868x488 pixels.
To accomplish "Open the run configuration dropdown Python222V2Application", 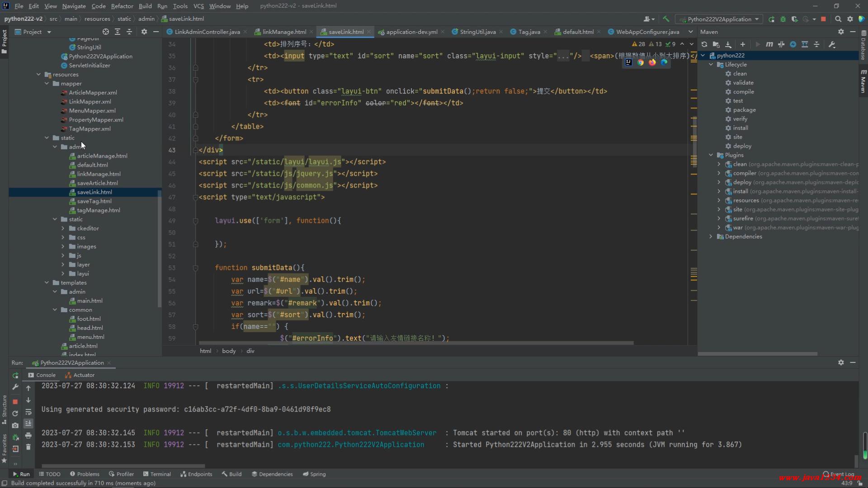I will coord(718,19).
